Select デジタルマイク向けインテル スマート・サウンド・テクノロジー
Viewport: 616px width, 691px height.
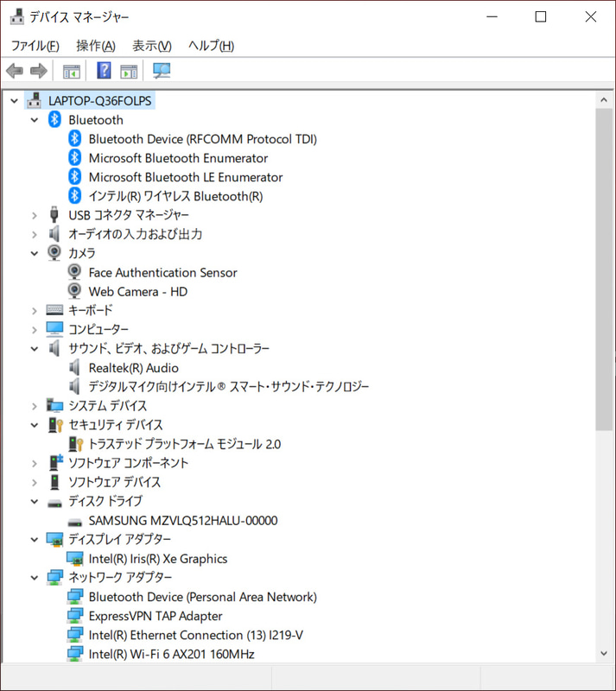(228, 386)
